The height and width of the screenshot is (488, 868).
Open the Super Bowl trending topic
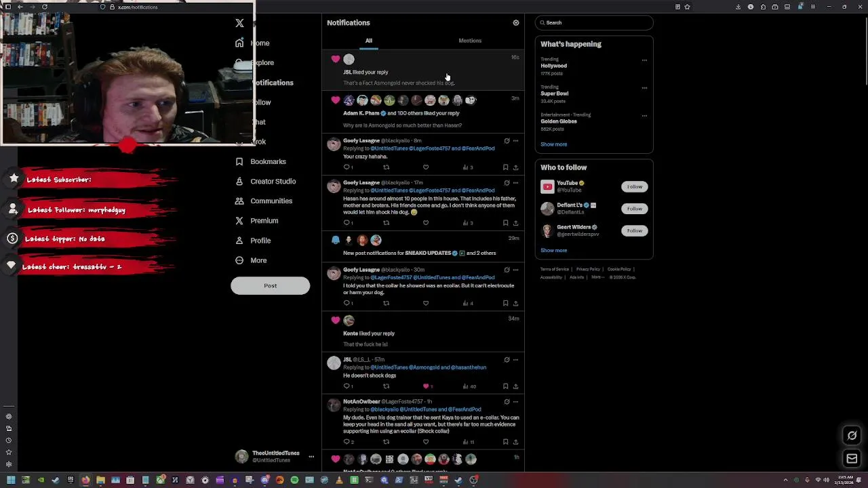(554, 94)
